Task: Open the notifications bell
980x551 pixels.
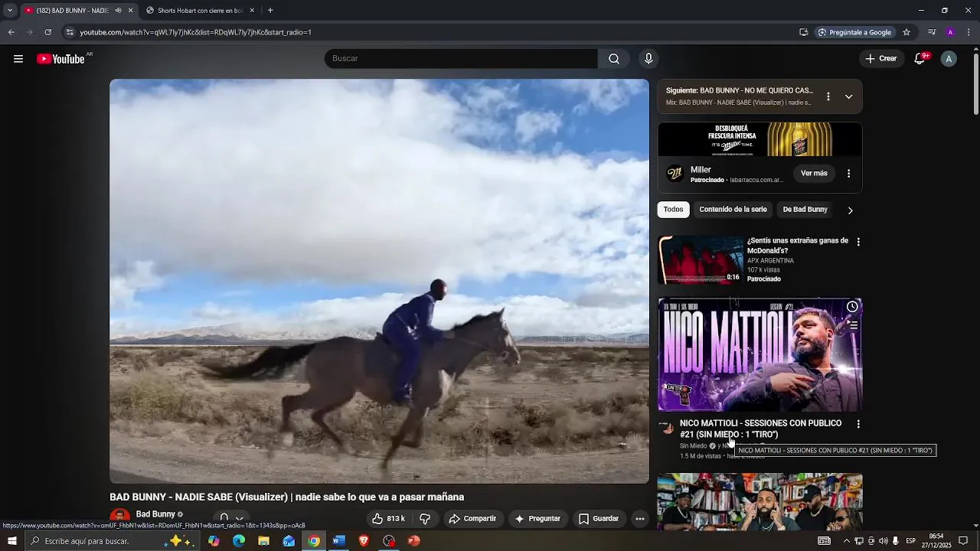Action: [920, 59]
